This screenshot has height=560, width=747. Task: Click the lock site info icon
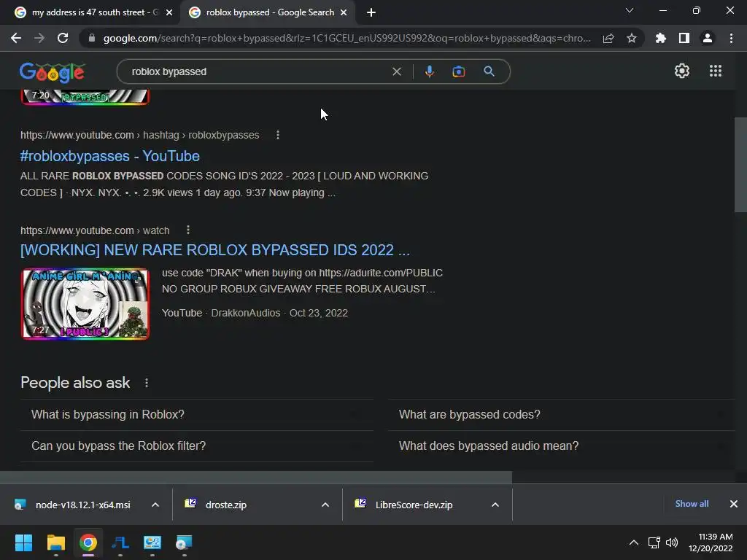point(92,38)
